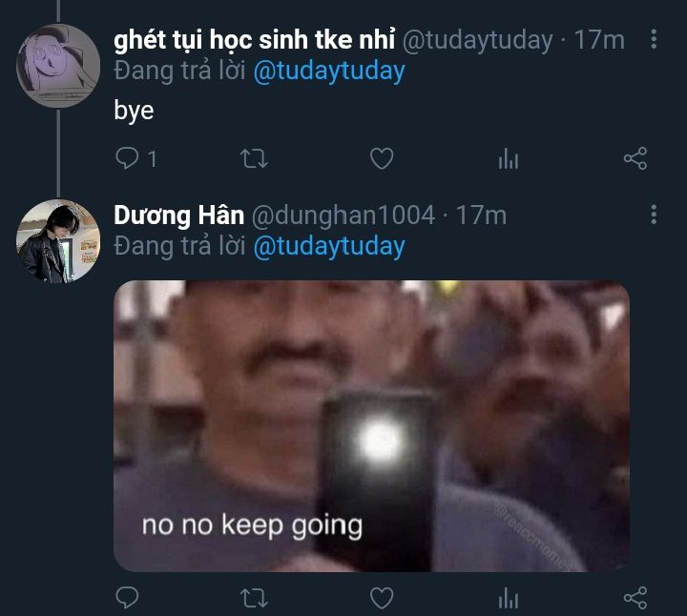Click the @tudaytuday mention under "bye" tweet header
687x616 pixels.
tap(328, 71)
